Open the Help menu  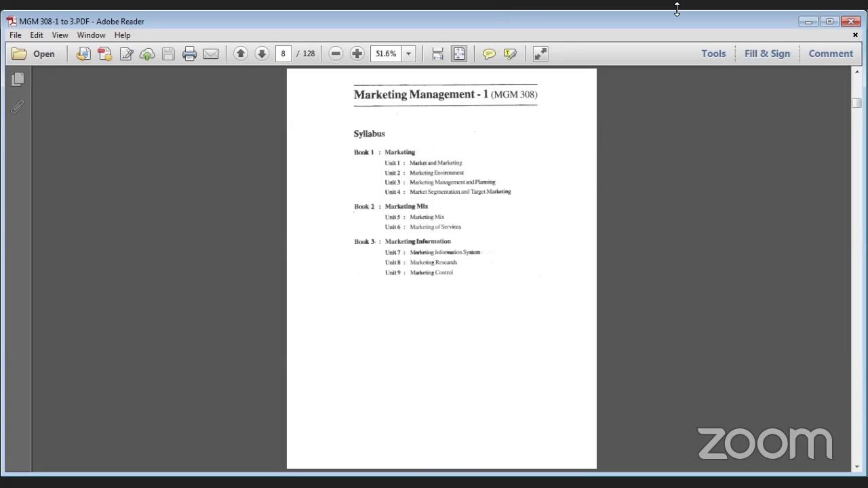(x=122, y=35)
